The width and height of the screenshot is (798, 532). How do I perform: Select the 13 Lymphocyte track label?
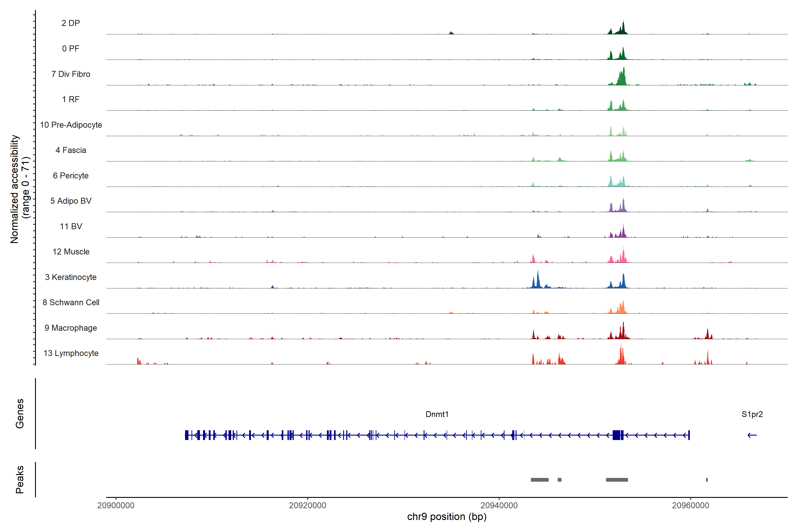coord(70,353)
